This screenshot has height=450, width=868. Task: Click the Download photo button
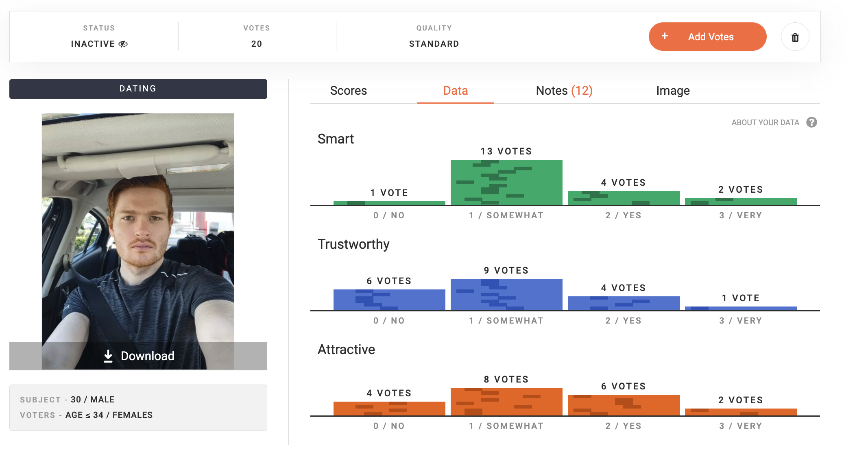pos(138,356)
